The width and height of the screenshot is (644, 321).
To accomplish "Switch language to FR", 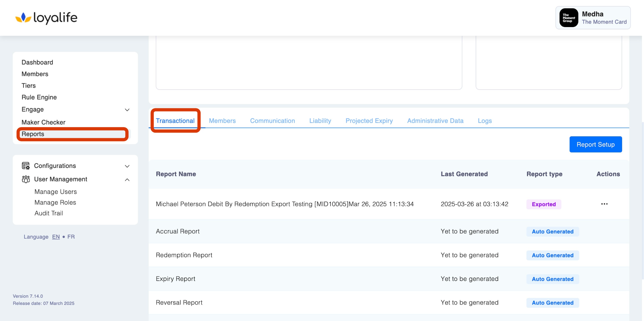I will pos(71,237).
